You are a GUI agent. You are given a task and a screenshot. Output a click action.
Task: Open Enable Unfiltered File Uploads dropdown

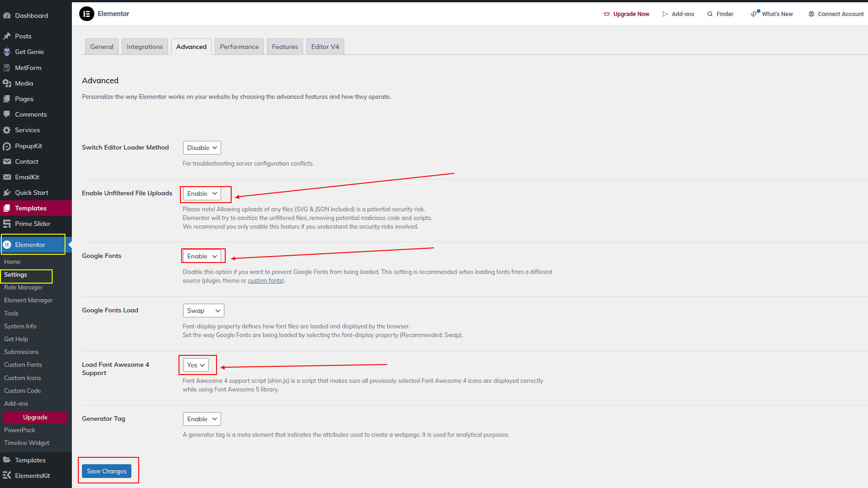tap(202, 194)
